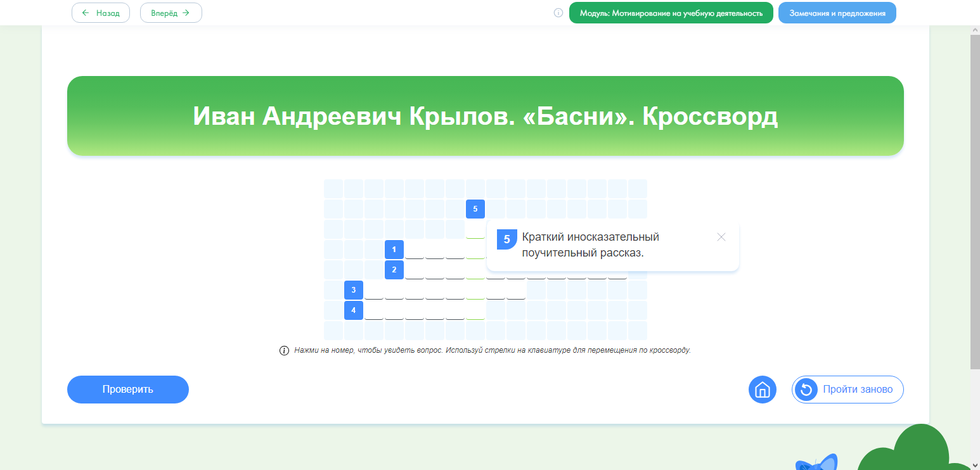The width and height of the screenshot is (980, 470).
Task: Go forward with the Вперёд button
Action: tap(171, 13)
